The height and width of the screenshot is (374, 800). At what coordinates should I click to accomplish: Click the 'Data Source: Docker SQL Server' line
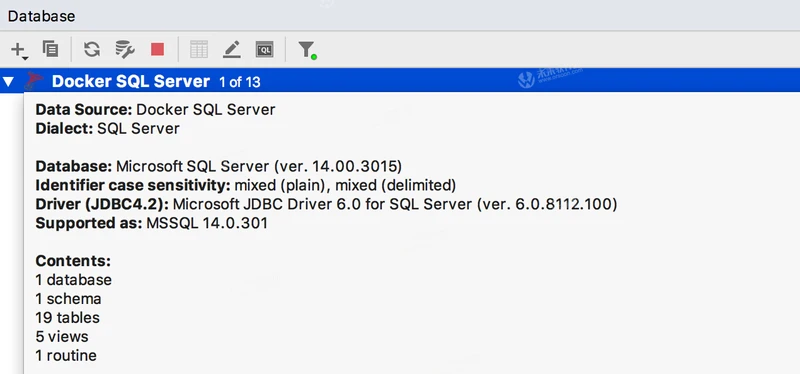(x=156, y=110)
